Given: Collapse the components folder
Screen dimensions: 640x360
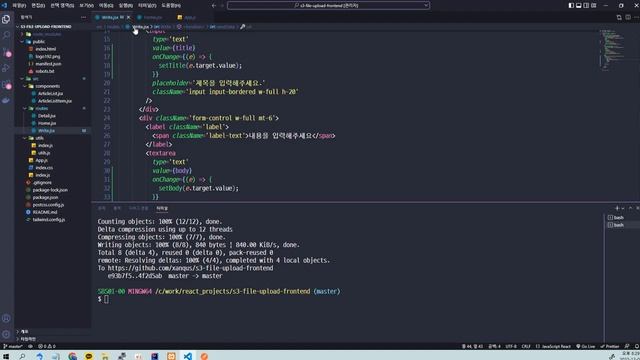Looking at the screenshot, I should coord(47,86).
